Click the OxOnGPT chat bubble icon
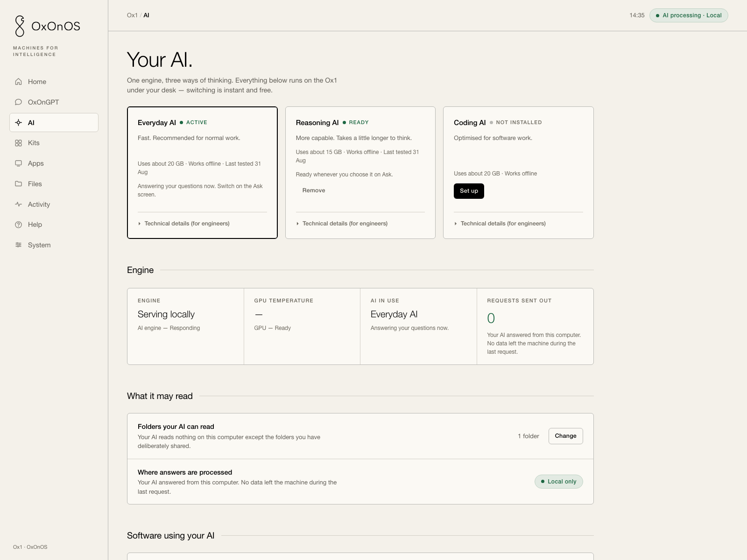747x560 pixels. tap(18, 102)
